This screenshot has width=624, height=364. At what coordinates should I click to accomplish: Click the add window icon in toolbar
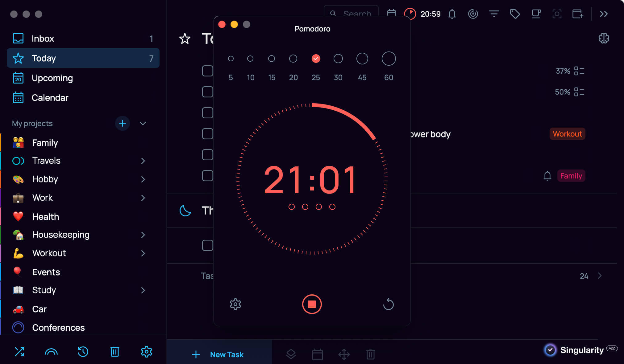(x=578, y=14)
